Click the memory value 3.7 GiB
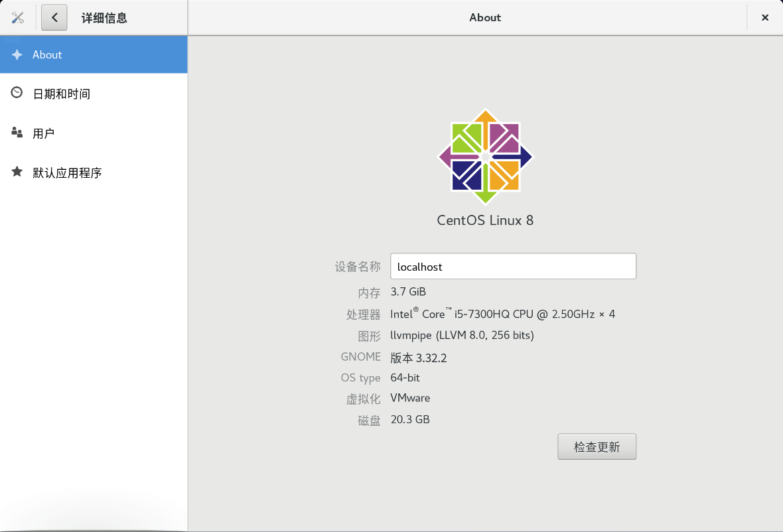Image resolution: width=783 pixels, height=532 pixels. (408, 292)
